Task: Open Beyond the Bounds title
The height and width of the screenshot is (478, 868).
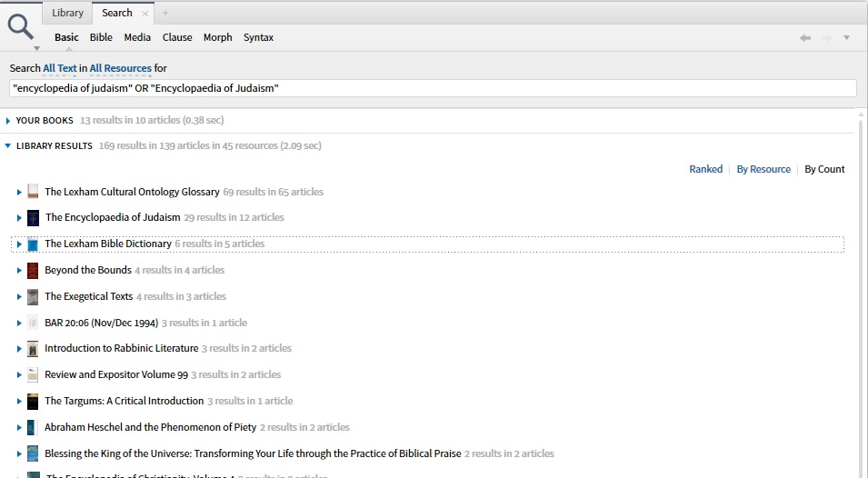Action: coord(88,270)
